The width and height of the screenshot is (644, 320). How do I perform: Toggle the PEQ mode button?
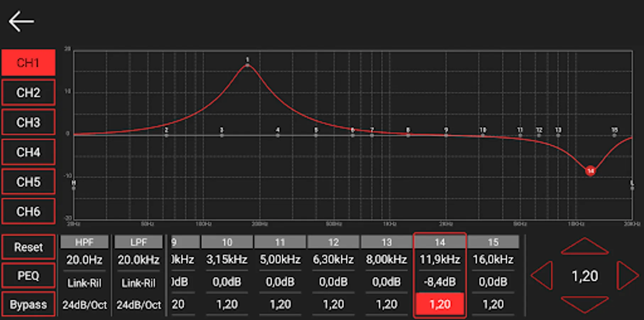[x=28, y=276]
